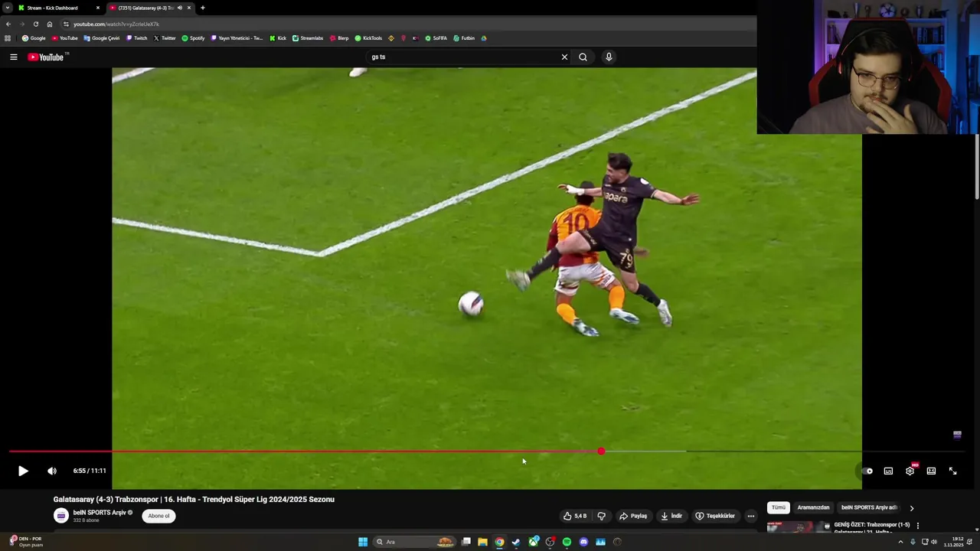This screenshot has height=551, width=980.
Task: Select the Galatasaray (4-3) YouTube browser tab
Action: tap(145, 8)
